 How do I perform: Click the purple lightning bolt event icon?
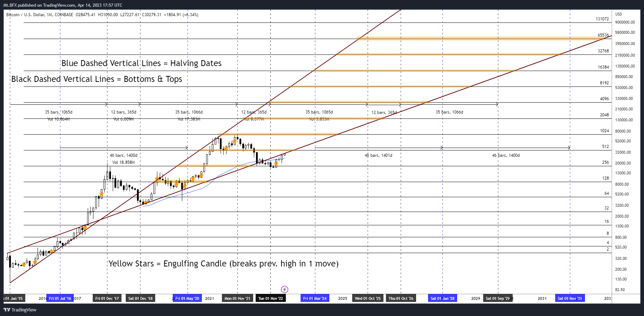[284, 289]
